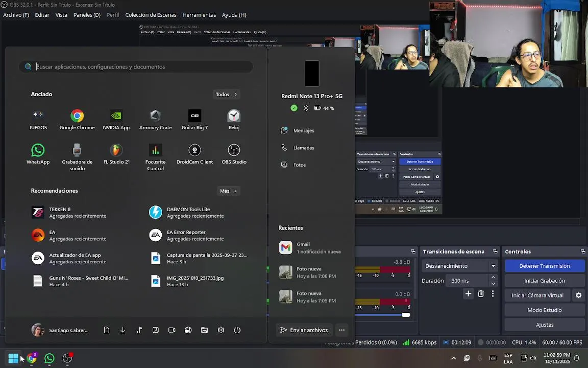Expand recommendations with Más button

(228, 191)
